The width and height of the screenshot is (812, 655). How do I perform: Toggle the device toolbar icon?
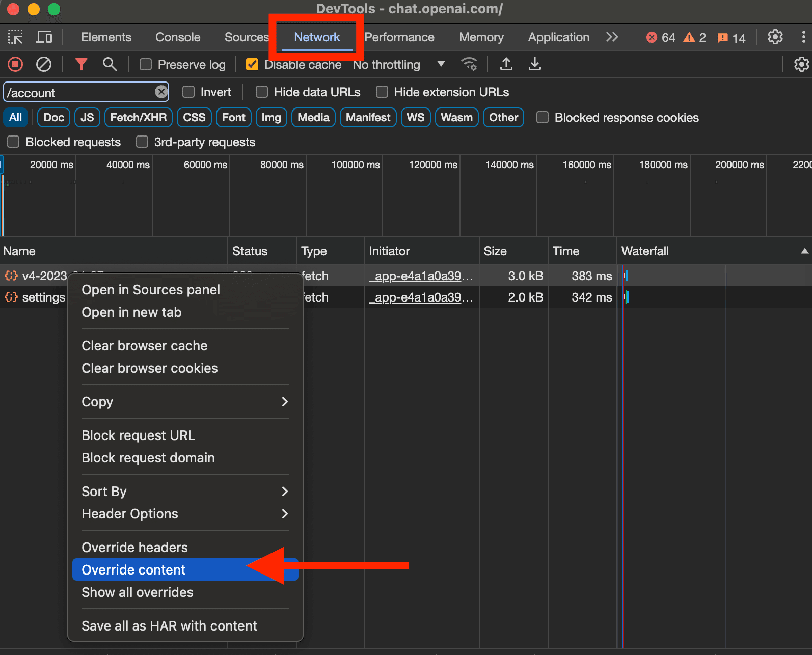44,37
